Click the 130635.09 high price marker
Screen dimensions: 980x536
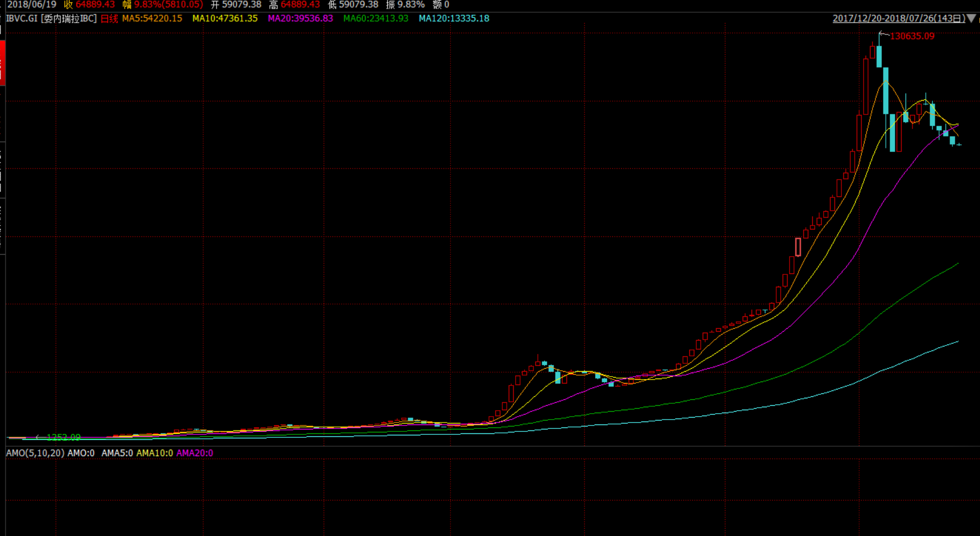[x=912, y=36]
